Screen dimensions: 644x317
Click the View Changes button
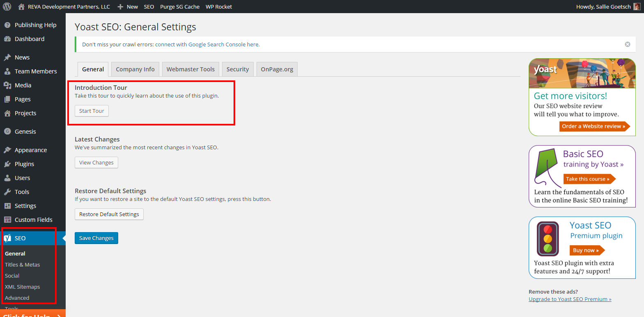[x=96, y=163]
